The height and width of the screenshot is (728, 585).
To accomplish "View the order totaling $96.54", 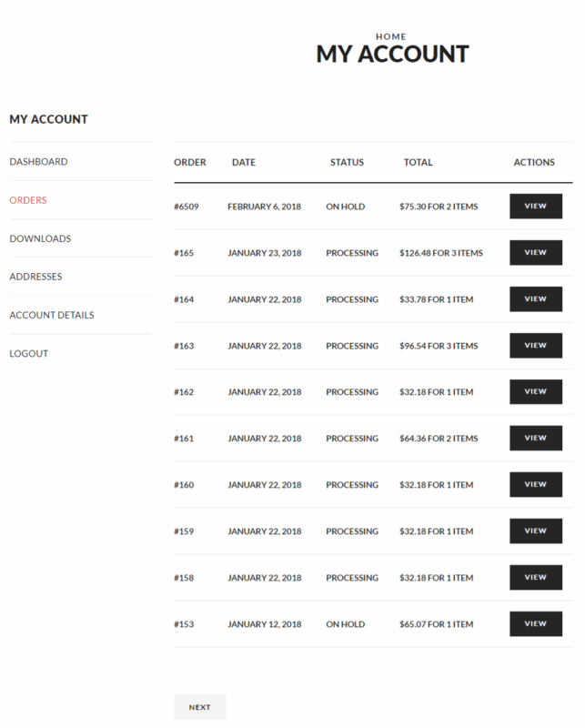I will (536, 345).
